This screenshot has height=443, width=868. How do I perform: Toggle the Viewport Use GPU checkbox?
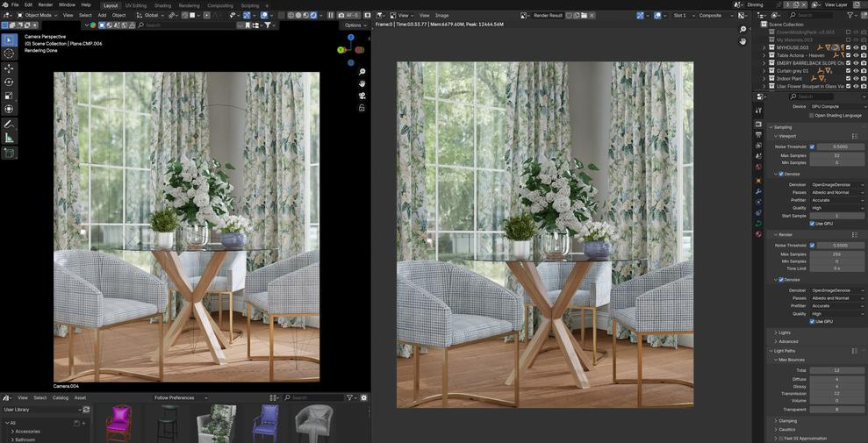tap(812, 224)
